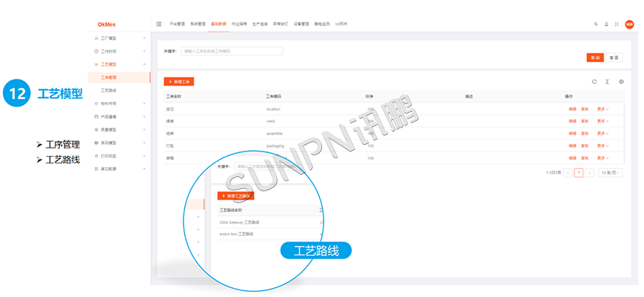The height and width of the screenshot is (297, 644).
Task: Go to the next page arrow
Action: pyautogui.click(x=590, y=172)
